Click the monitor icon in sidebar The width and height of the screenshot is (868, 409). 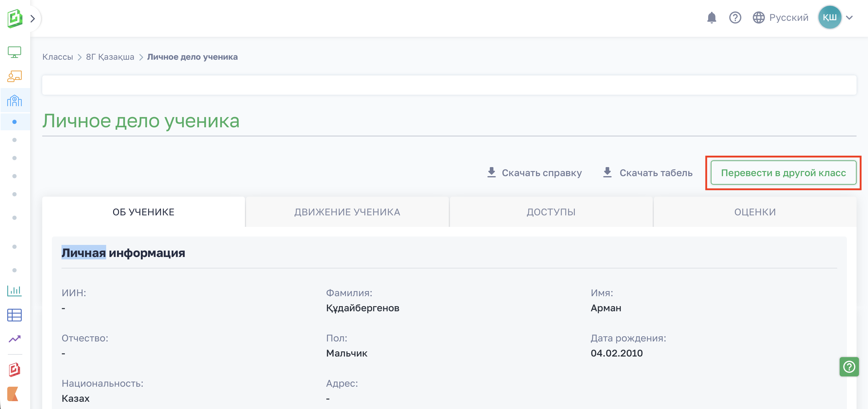(x=14, y=52)
